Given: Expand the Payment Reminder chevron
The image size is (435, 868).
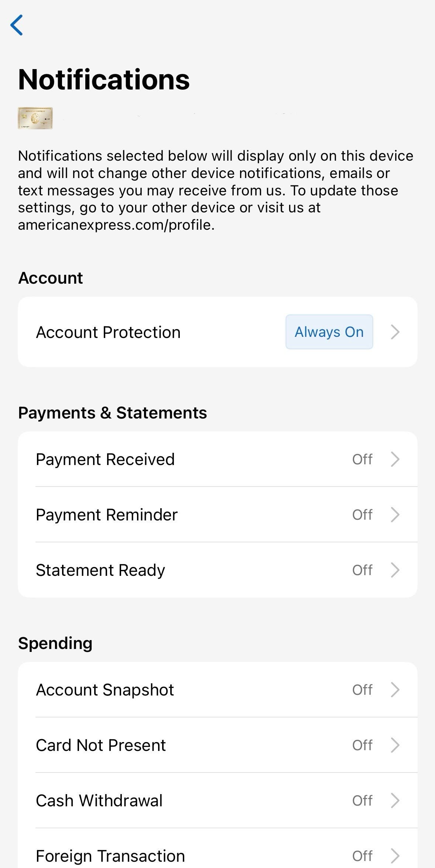Looking at the screenshot, I should click(395, 515).
